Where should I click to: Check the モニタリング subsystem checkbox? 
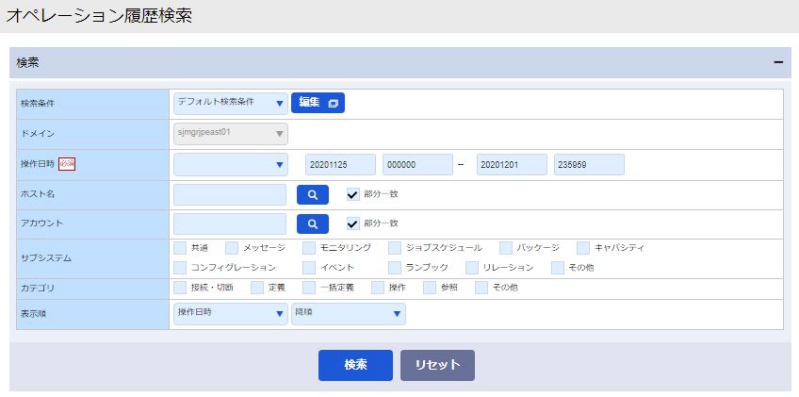point(309,248)
